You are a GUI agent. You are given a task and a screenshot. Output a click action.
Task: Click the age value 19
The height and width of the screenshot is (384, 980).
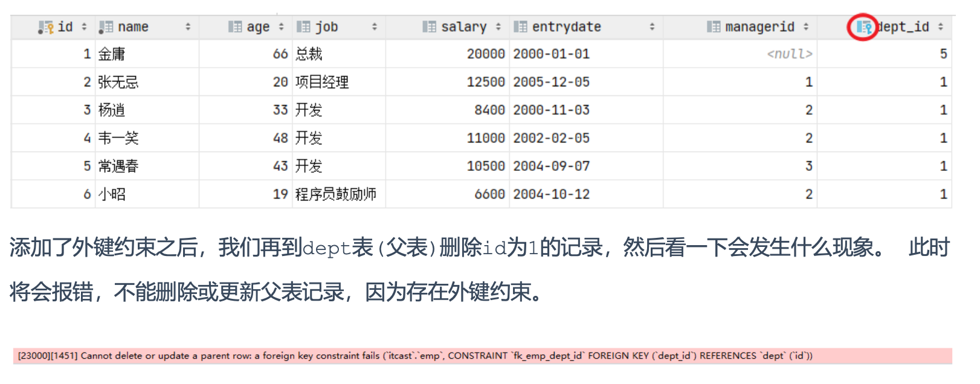[x=280, y=194]
